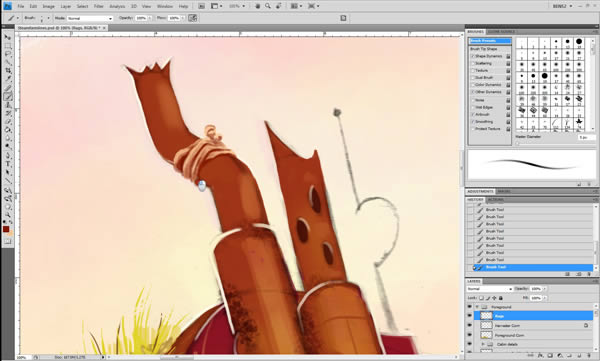Image resolution: width=600 pixels, height=361 pixels.
Task: Toggle Shape Dynamics checkbox
Action: tap(473, 56)
